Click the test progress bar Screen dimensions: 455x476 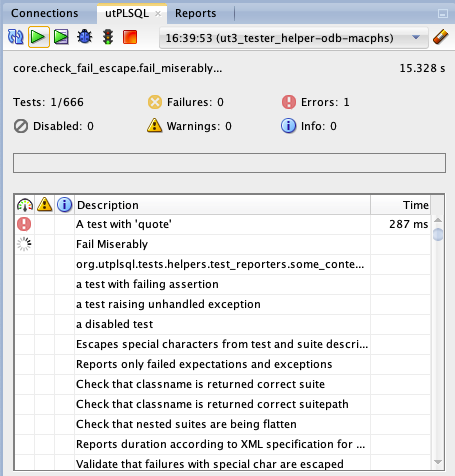(x=229, y=163)
